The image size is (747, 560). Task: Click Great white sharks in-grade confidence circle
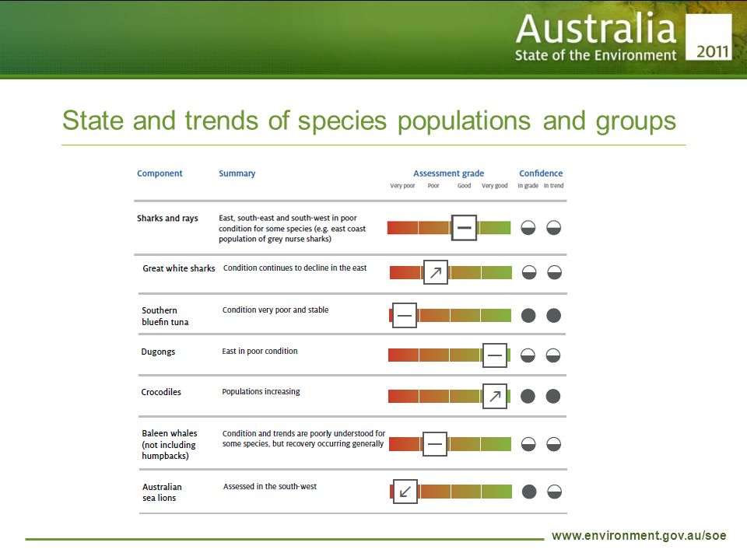(x=529, y=272)
